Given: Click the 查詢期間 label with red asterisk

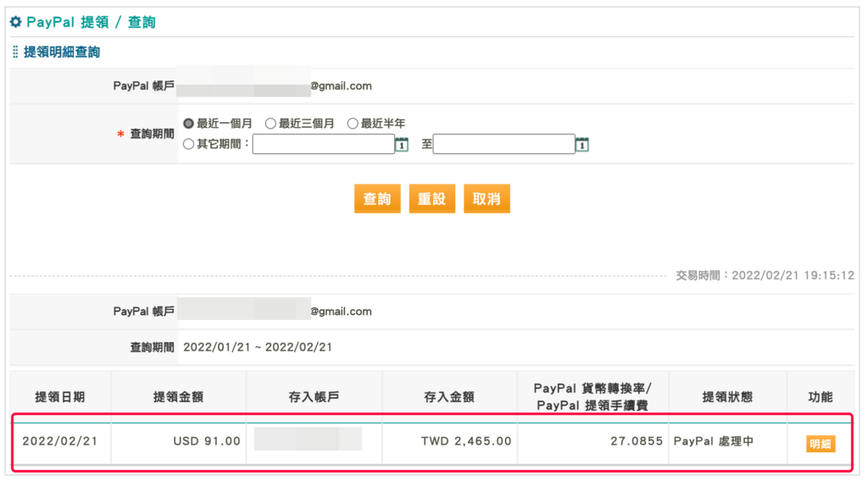Looking at the screenshot, I should pyautogui.click(x=146, y=134).
